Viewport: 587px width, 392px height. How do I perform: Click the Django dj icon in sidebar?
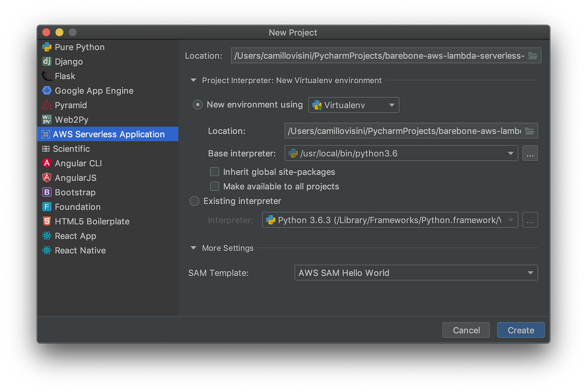(47, 61)
